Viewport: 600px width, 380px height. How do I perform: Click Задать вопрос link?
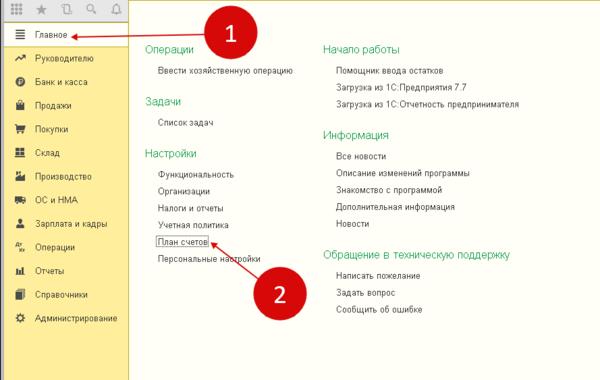365,293
